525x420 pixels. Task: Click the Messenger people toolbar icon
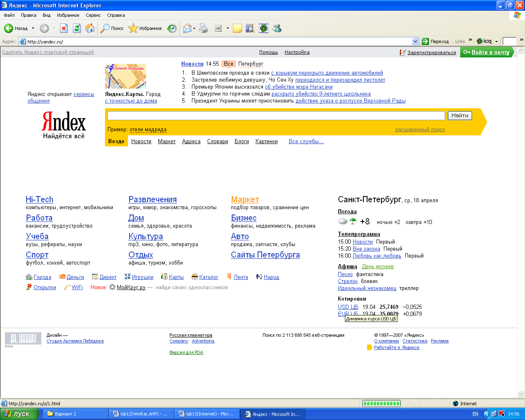tap(277, 28)
